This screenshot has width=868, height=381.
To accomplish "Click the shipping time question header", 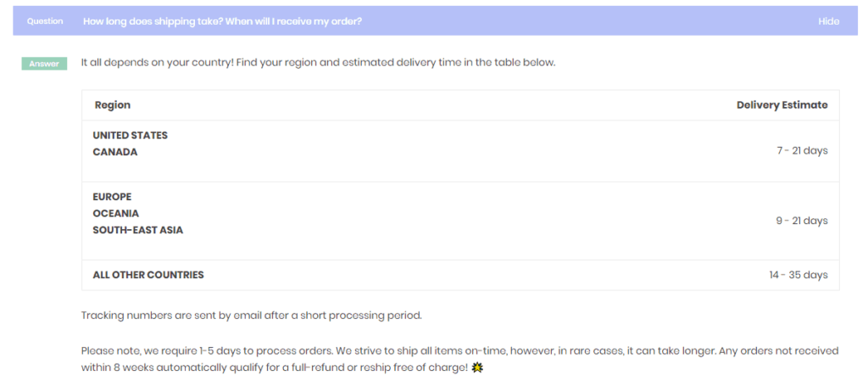I will 223,21.
